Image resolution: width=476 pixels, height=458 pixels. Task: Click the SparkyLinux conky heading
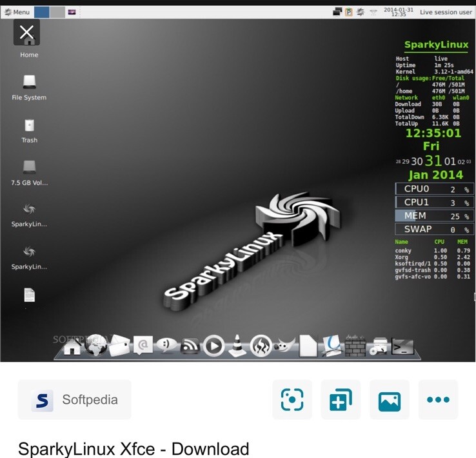(436, 45)
